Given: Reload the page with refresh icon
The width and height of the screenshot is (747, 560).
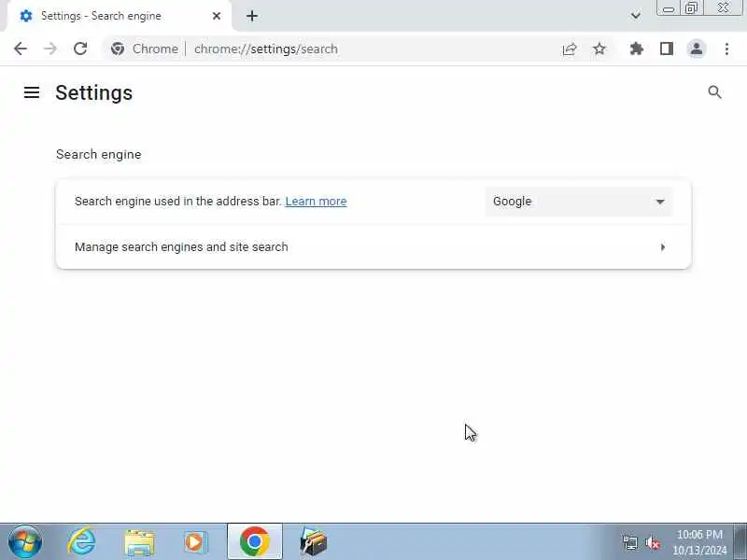Looking at the screenshot, I should tap(80, 49).
